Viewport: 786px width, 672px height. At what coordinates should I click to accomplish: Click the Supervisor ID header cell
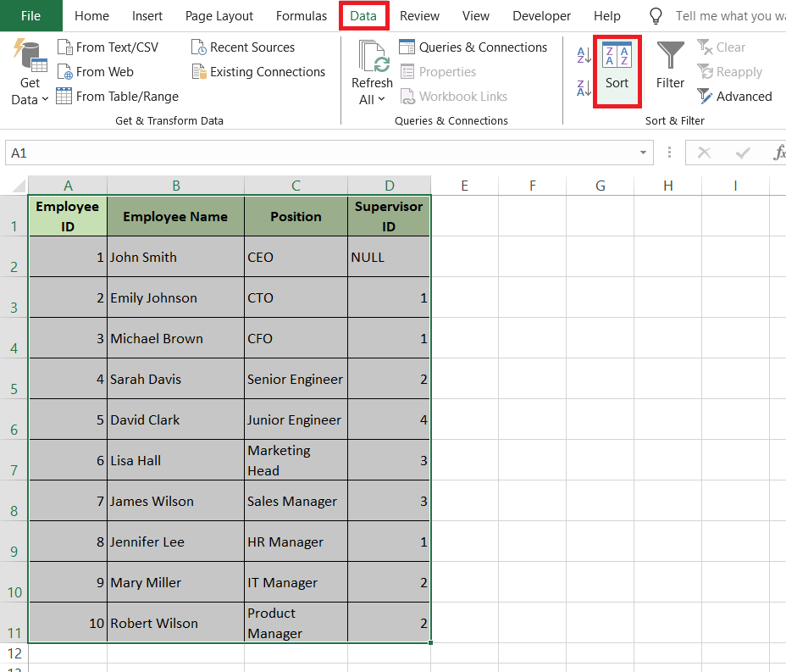(x=389, y=216)
